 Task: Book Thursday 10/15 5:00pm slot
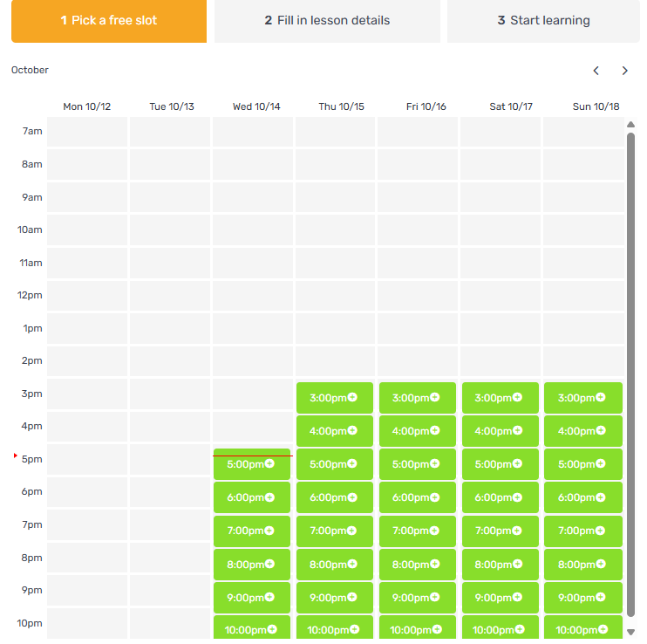point(335,464)
